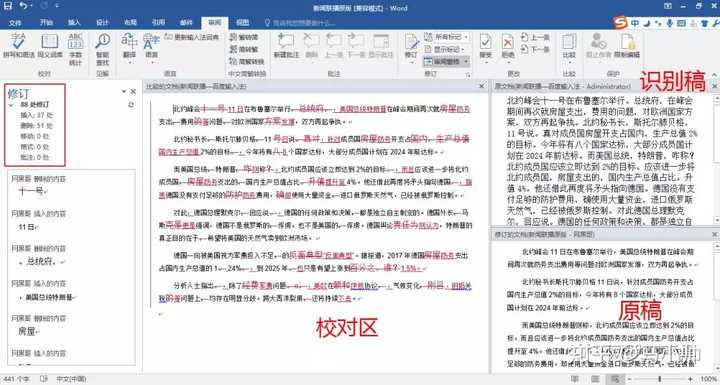Click the Tell me search box
Image resolution: width=720 pixels, height=385 pixels.
299,23
